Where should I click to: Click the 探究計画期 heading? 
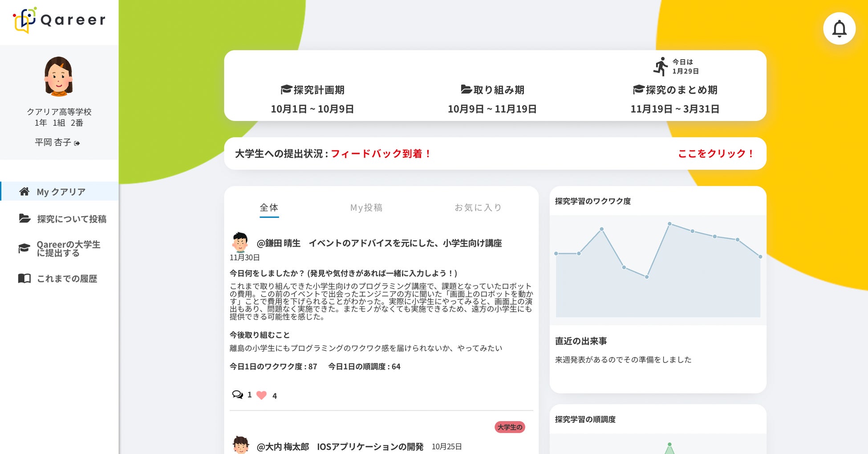tap(319, 90)
